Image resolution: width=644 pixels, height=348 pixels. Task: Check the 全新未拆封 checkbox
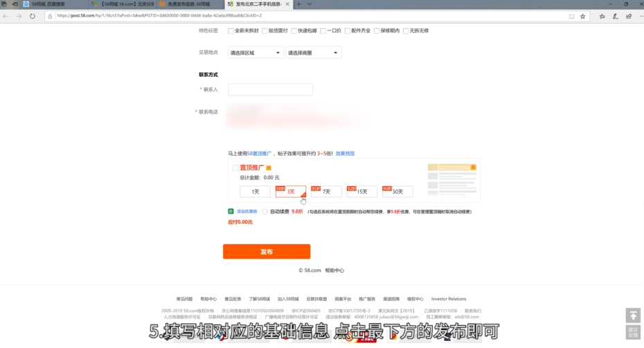click(231, 30)
